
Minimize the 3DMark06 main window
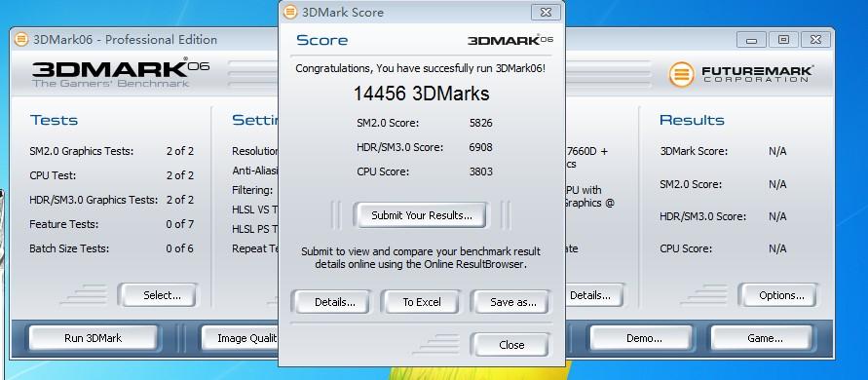click(x=751, y=40)
